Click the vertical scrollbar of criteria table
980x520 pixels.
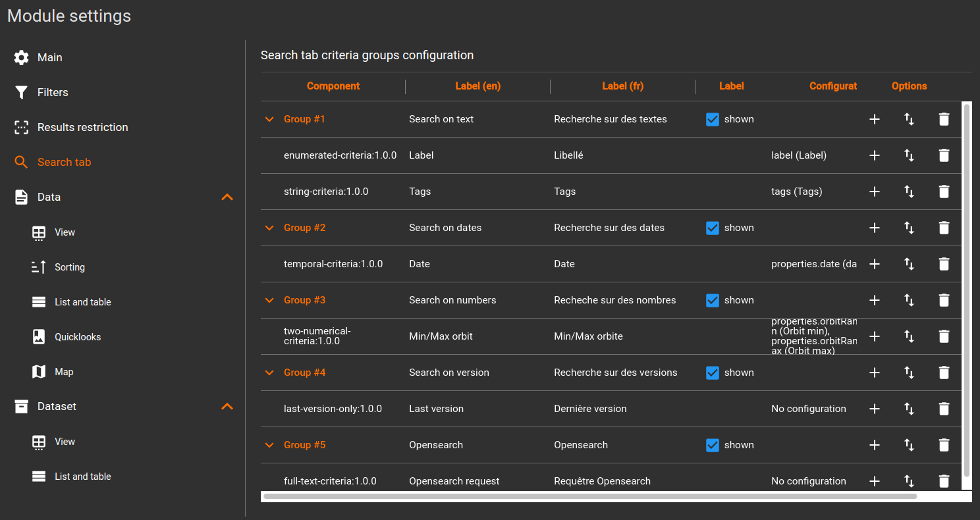click(x=967, y=290)
